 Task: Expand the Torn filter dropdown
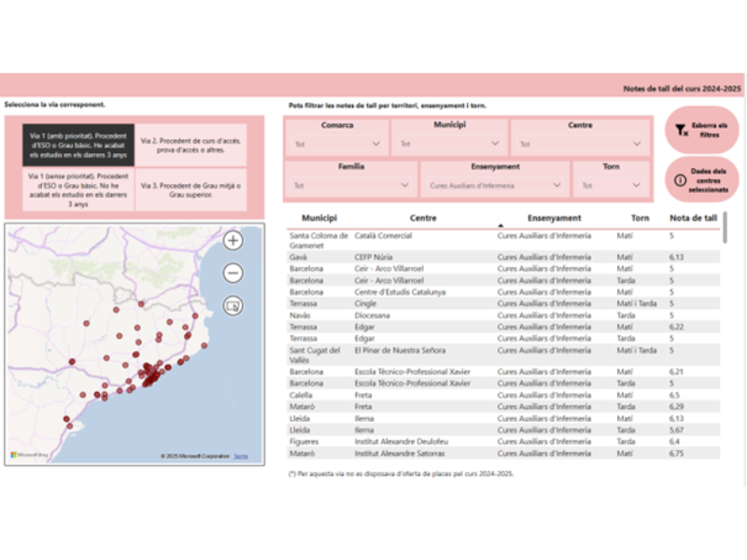pyautogui.click(x=611, y=186)
